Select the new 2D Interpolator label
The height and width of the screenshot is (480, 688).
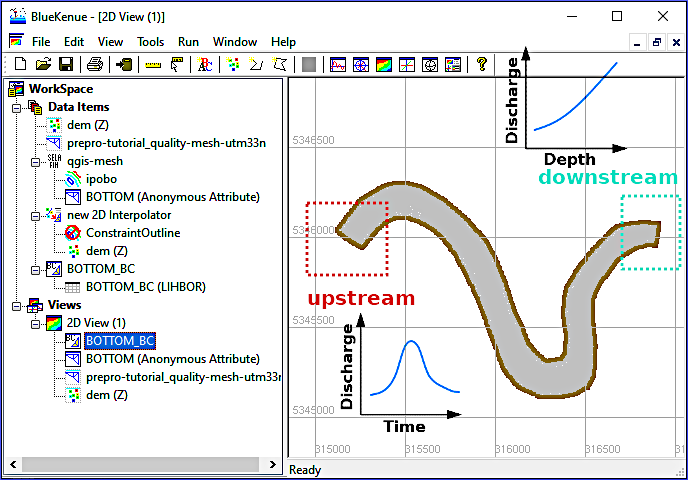tap(119, 215)
